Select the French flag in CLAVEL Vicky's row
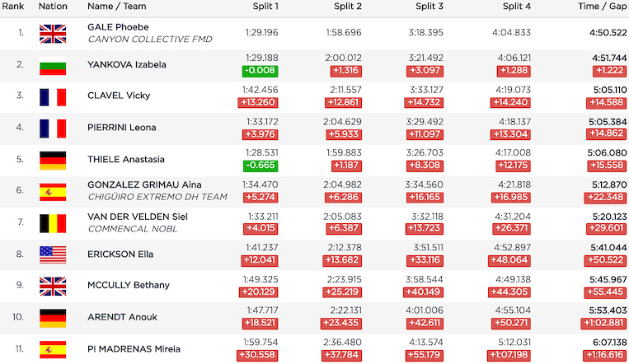629x364 pixels. point(53,96)
